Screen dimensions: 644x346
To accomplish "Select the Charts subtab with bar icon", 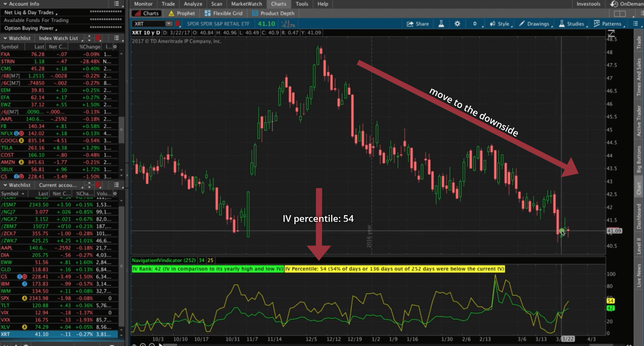I will [x=147, y=13].
